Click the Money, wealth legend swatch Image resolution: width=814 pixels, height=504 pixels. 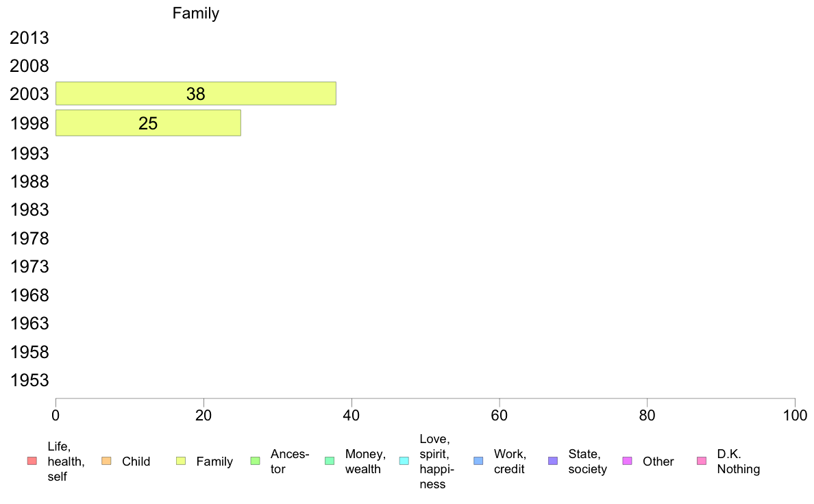pyautogui.click(x=330, y=461)
